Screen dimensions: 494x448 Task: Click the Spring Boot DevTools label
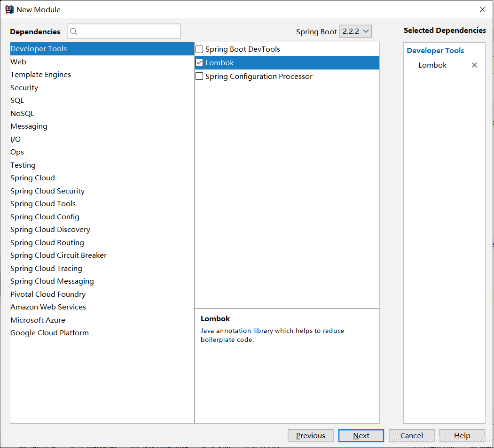243,49
